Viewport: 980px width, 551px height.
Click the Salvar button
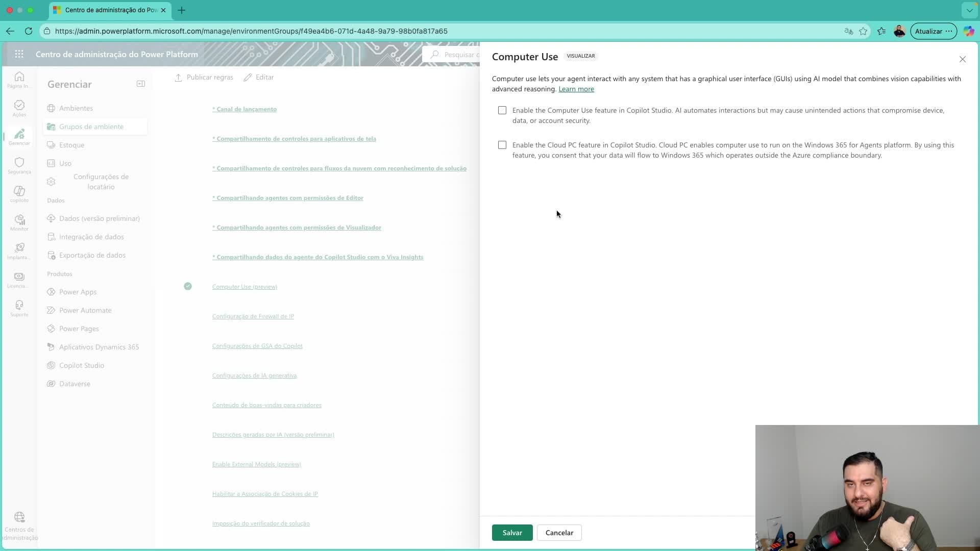click(511, 532)
